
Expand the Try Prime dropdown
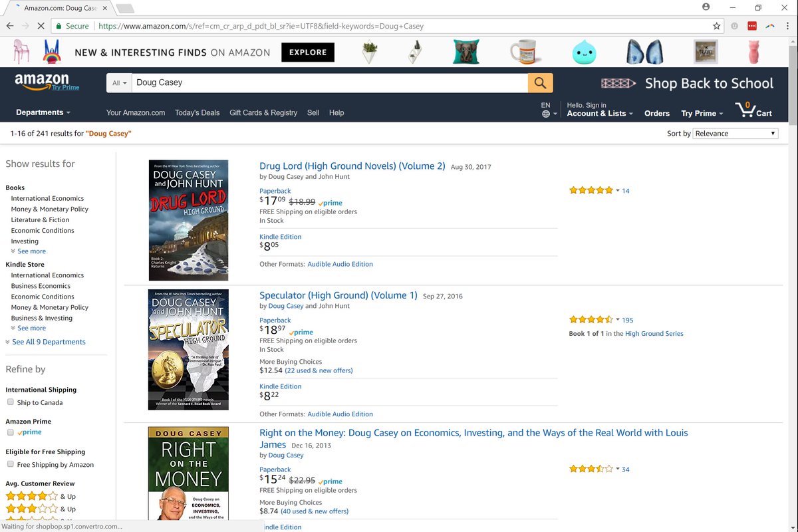point(702,114)
